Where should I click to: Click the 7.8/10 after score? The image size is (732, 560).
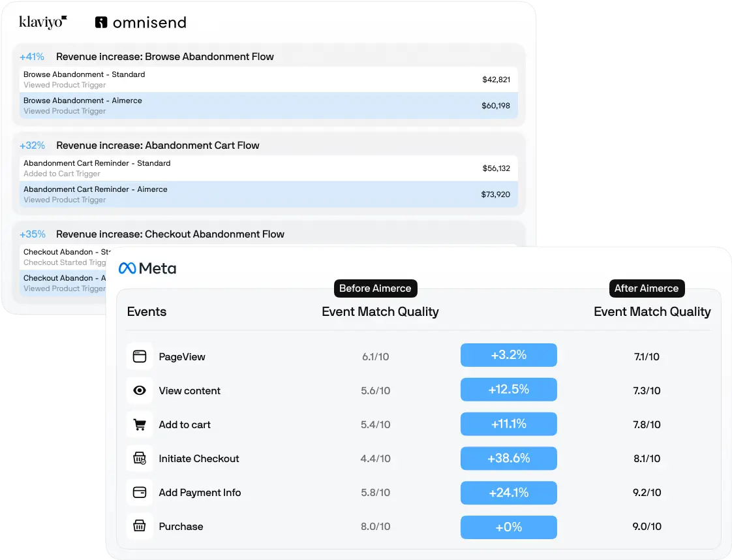pyautogui.click(x=647, y=424)
